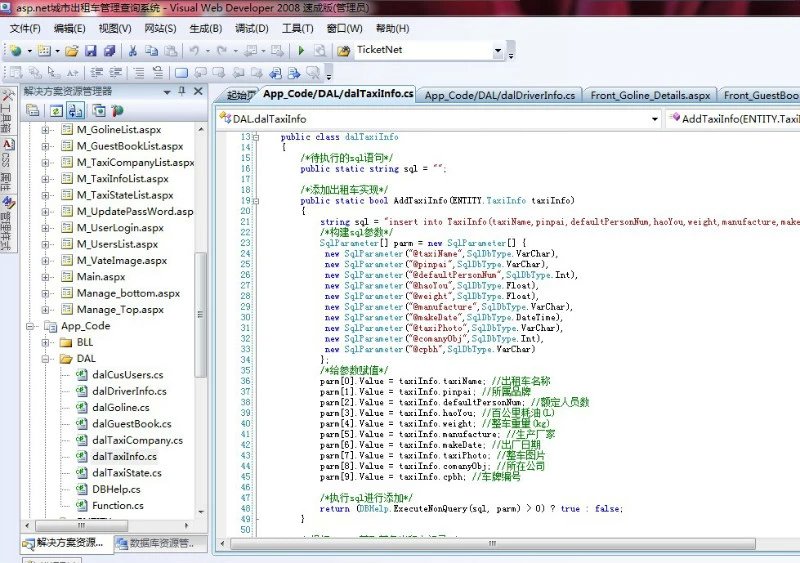Screen dimensions: 800x563
Task: Click the comment out lines icon
Action: click(x=139, y=73)
